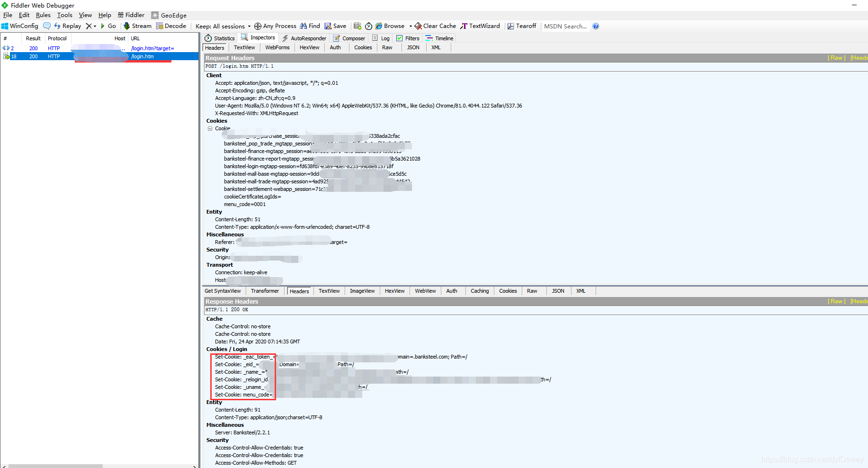Image resolution: width=868 pixels, height=468 pixels.
Task: Open the dropdown arrow beside Remove X
Action: 95,27
